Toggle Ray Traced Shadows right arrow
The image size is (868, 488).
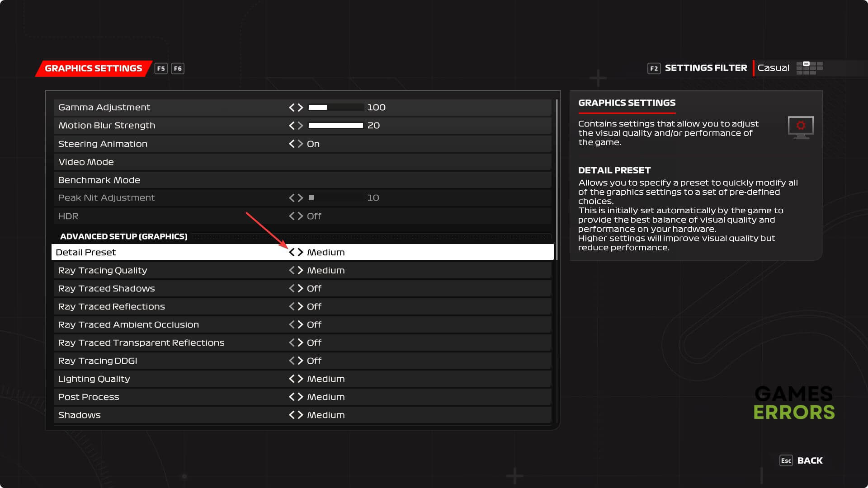300,288
